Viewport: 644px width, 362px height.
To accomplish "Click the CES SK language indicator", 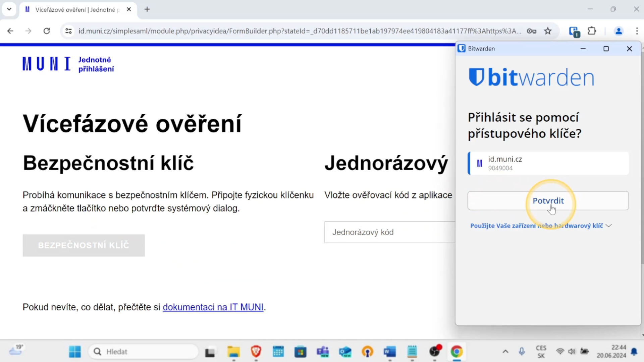I will pyautogui.click(x=541, y=352).
